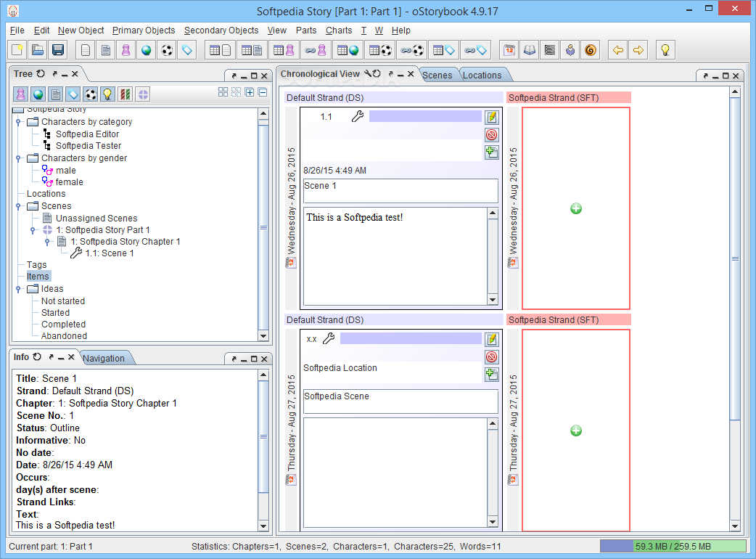The height and width of the screenshot is (559, 756).
Task: Click the minus box icon in Tree panel
Action: click(263, 92)
